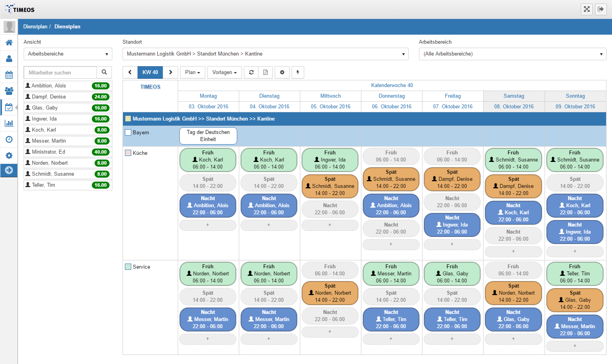Click the fullscreen expand icon
The width and height of the screenshot is (612, 364).
click(587, 9)
